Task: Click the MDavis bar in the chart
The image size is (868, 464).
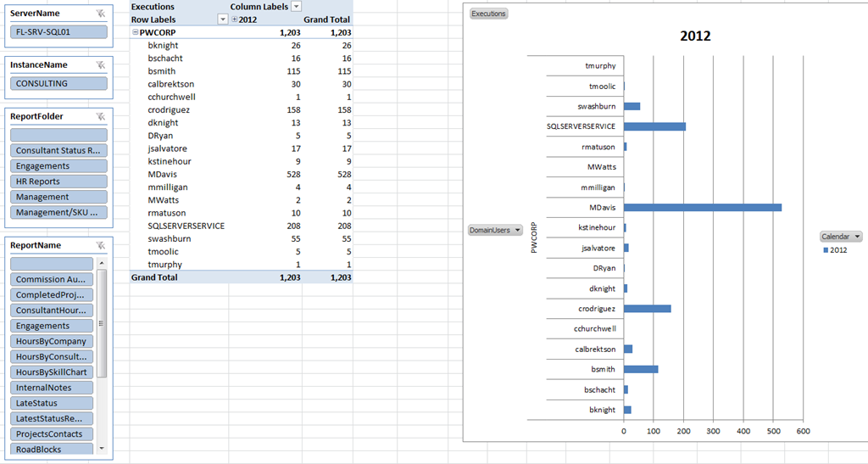Action: 702,207
